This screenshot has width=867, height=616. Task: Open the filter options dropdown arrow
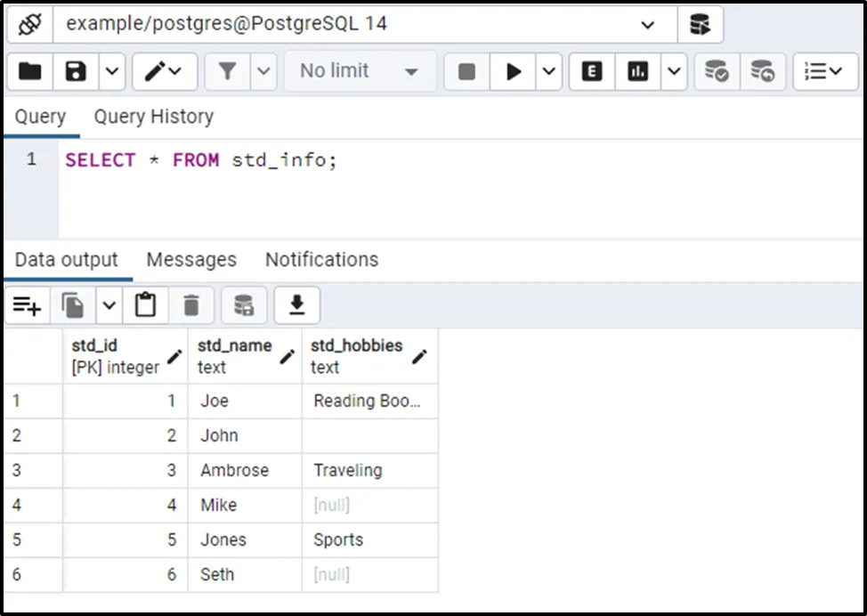click(x=263, y=71)
